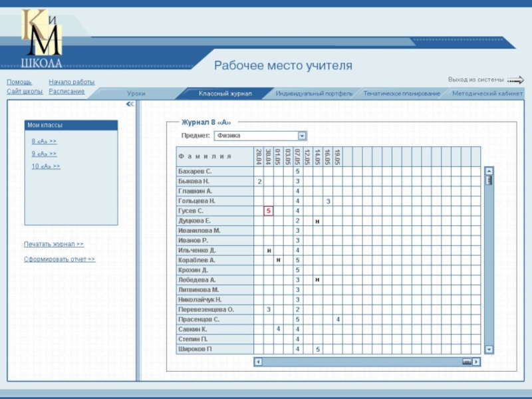Click Печатать журнал link

click(x=54, y=244)
